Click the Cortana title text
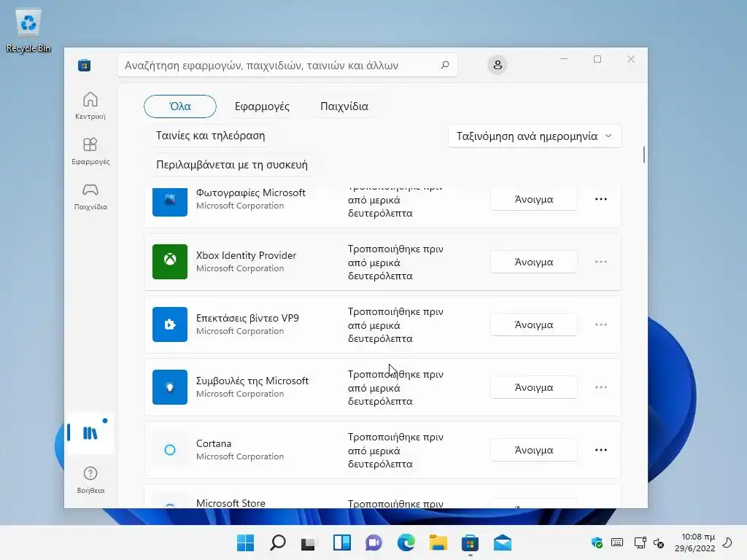This screenshot has width=747, height=560. pos(214,443)
